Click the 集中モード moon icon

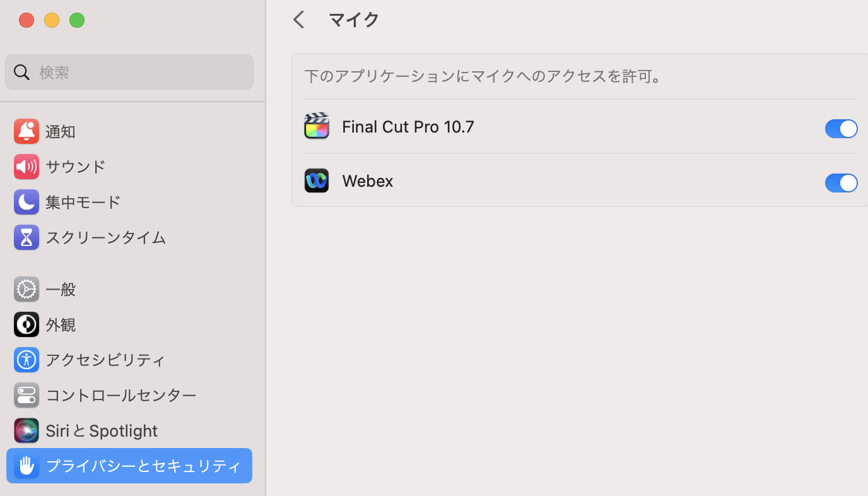[26, 202]
